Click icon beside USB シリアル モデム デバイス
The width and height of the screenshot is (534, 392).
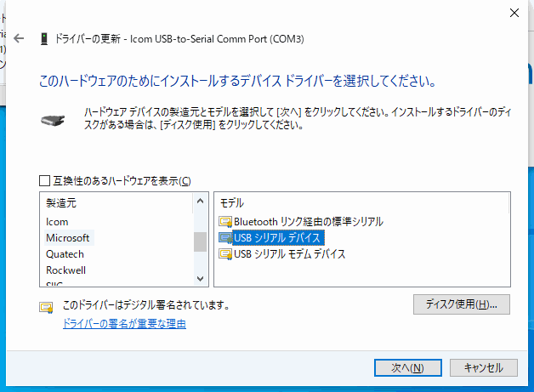(x=225, y=254)
